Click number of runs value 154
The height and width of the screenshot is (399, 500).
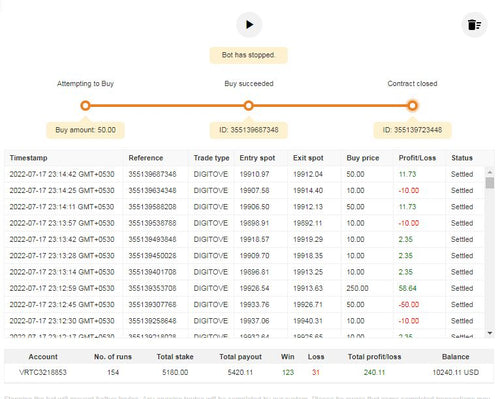click(113, 372)
